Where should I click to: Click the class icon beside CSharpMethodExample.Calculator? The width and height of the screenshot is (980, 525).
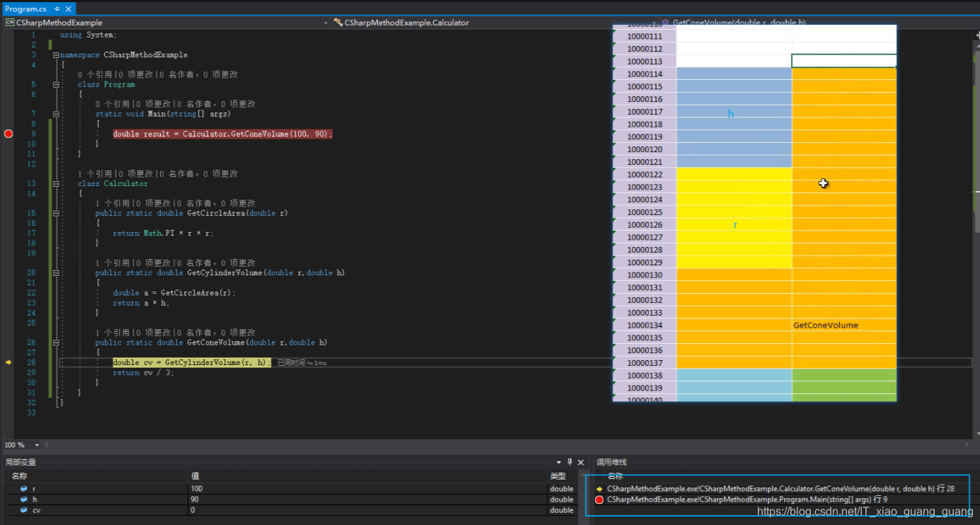(338, 23)
